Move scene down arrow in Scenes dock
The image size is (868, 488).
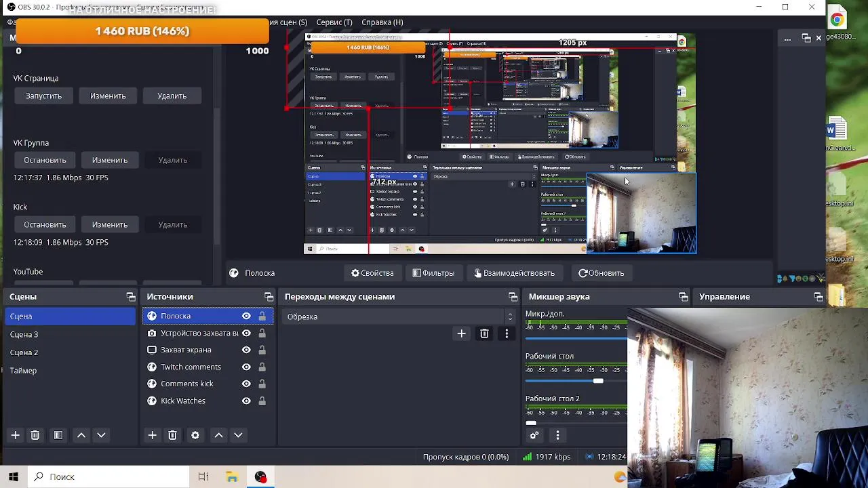[101, 435]
